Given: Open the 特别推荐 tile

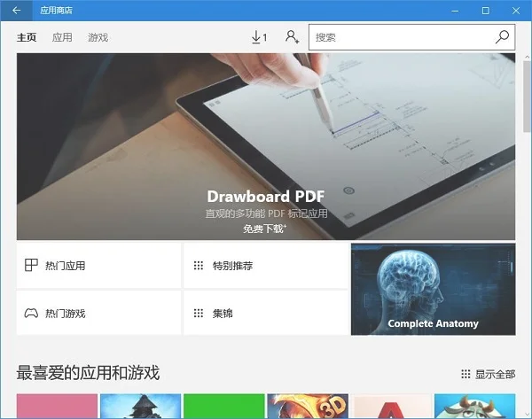Looking at the screenshot, I should point(266,266).
